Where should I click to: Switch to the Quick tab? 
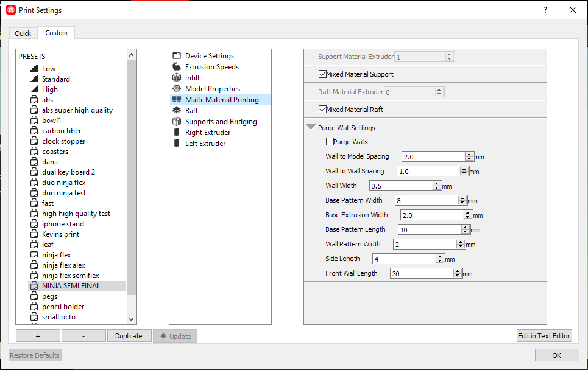coord(23,33)
